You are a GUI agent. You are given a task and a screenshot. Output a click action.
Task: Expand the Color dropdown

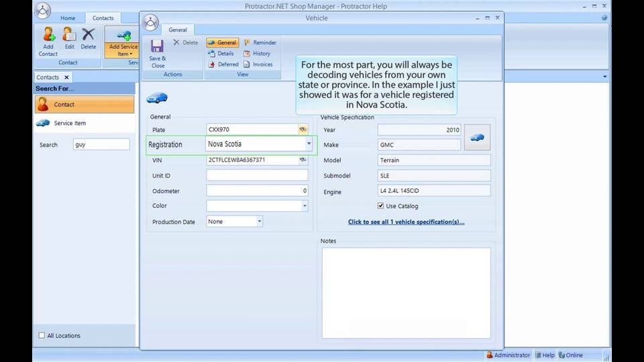pyautogui.click(x=305, y=206)
